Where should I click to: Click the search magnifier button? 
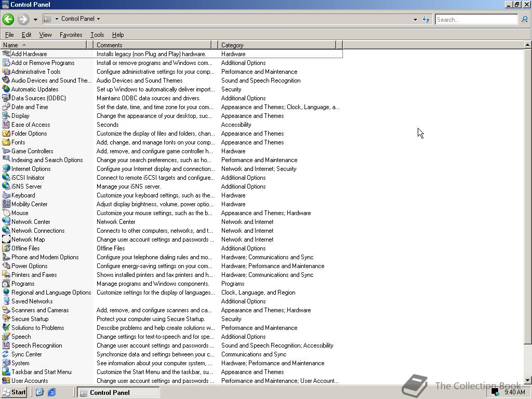point(525,19)
